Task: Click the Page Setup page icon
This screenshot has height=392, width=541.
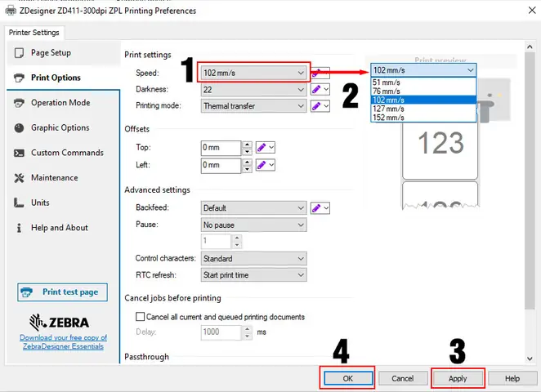Action: 19,53
